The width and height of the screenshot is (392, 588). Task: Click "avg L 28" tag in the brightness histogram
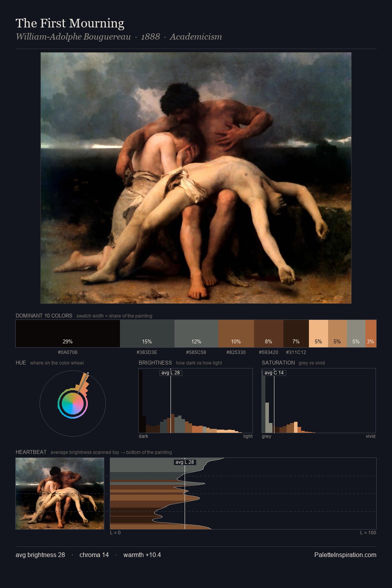(x=171, y=373)
